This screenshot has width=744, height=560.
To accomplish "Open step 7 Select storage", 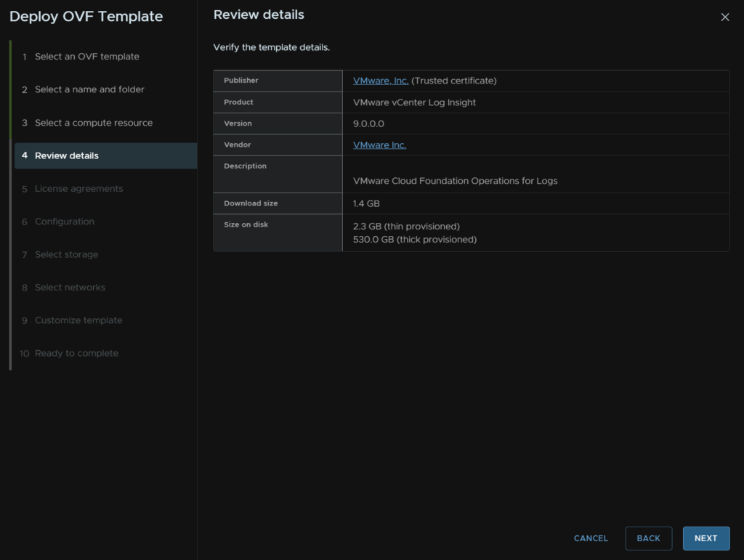I will pyautogui.click(x=66, y=255).
